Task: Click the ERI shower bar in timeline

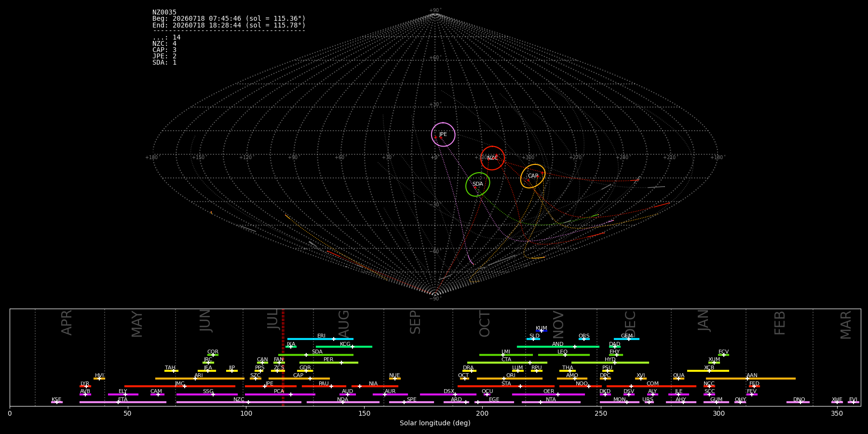Action: coord(320,339)
